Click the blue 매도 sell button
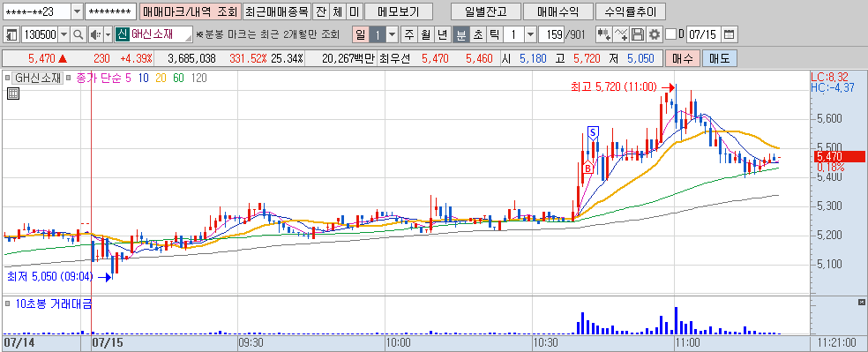The image size is (868, 352). click(720, 58)
